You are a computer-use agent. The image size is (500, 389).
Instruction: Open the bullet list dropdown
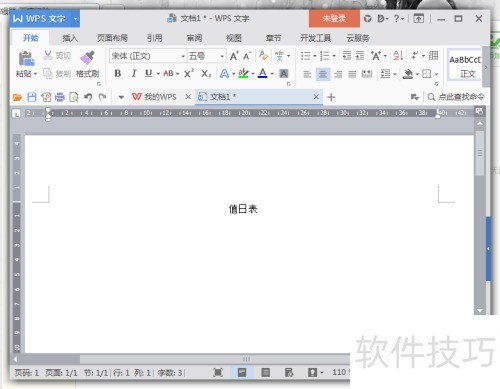pos(314,56)
